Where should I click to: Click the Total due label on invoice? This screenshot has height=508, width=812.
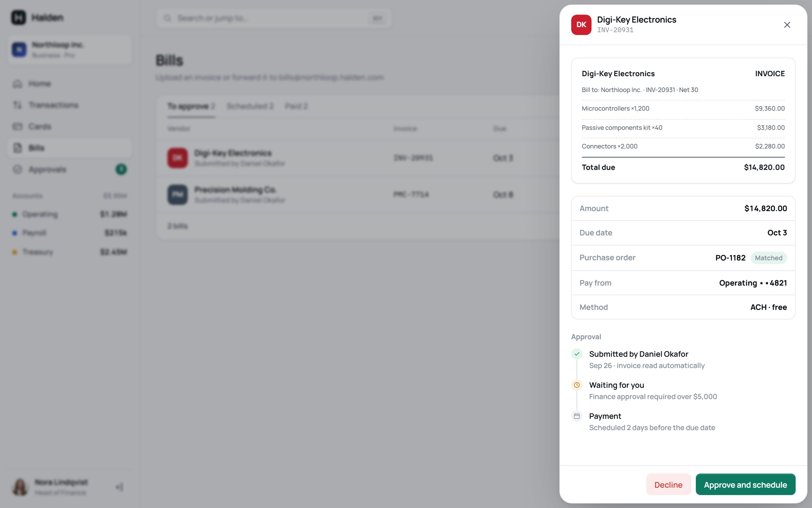tap(598, 167)
